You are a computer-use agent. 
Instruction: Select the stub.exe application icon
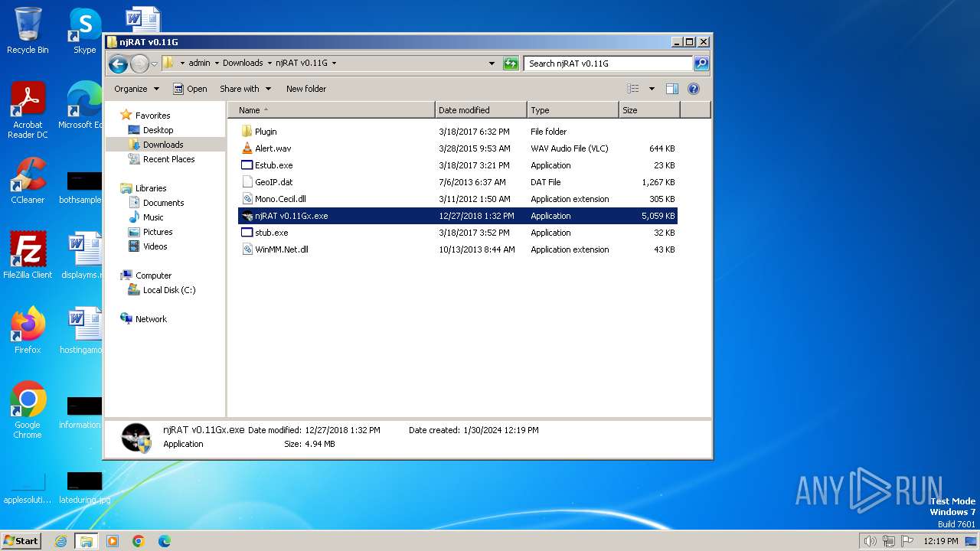click(x=247, y=233)
